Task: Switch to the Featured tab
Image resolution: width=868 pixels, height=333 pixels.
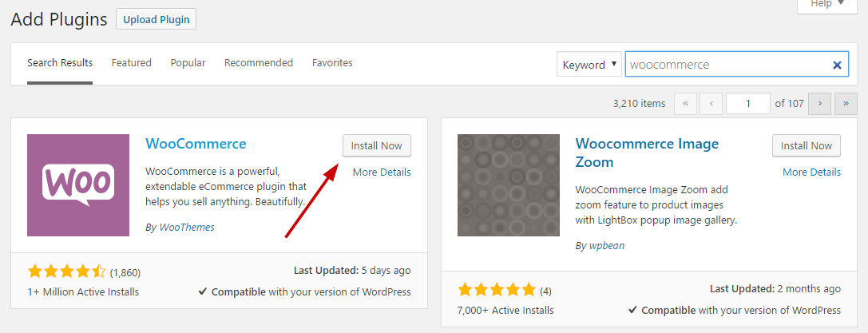Action: pyautogui.click(x=131, y=63)
